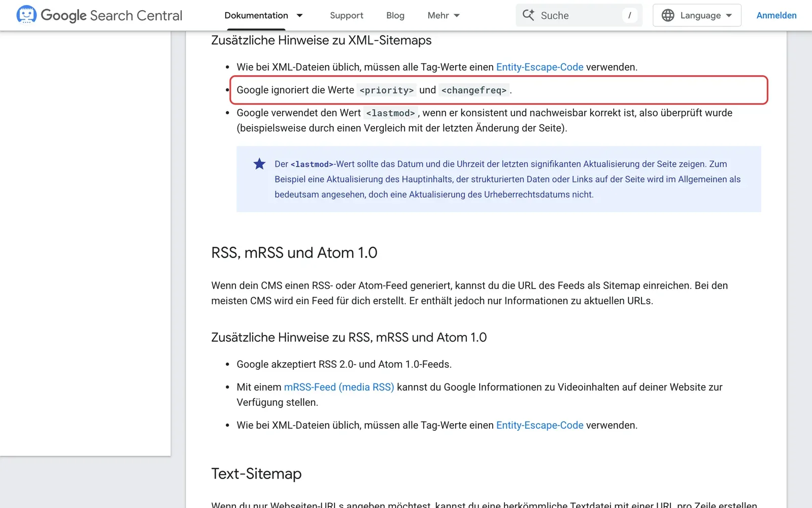Click the paragraph starting 'Wenn dein CMS einen RSS-'

pos(470,293)
